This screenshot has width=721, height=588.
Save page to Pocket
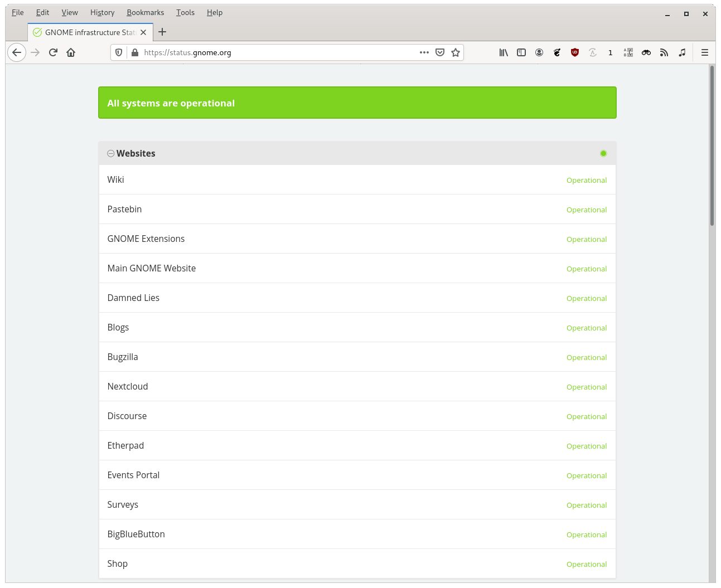(x=440, y=52)
